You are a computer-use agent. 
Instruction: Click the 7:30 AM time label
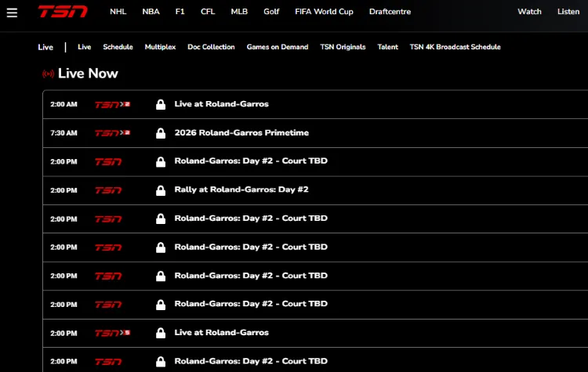click(64, 133)
